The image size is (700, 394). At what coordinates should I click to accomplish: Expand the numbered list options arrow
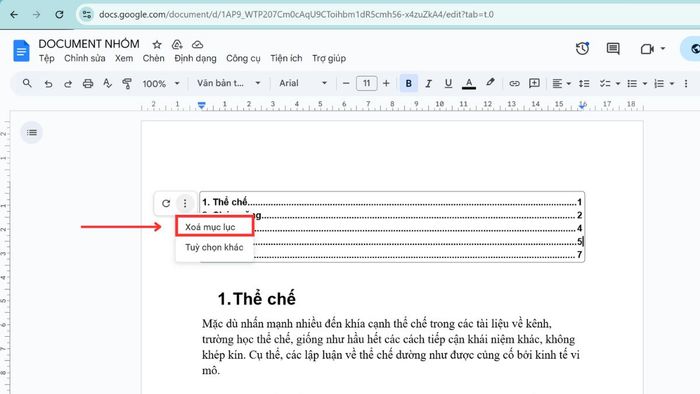point(671,83)
